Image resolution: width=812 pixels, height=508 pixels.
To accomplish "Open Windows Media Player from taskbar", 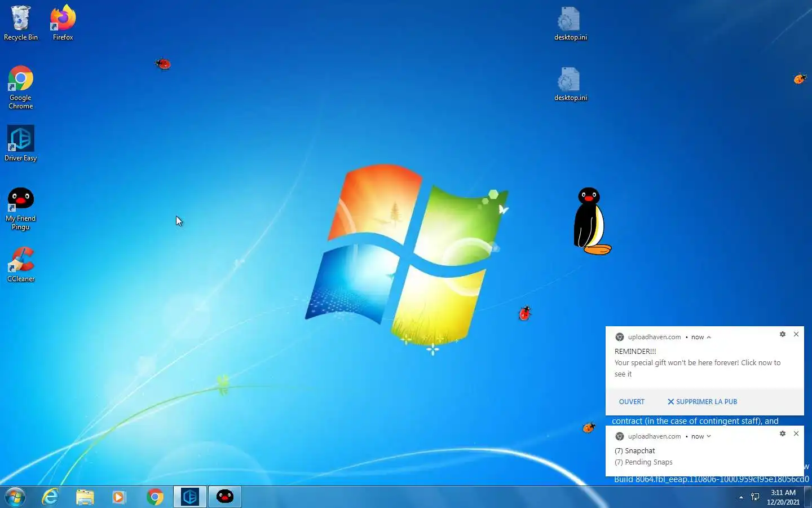I will click(x=118, y=497).
